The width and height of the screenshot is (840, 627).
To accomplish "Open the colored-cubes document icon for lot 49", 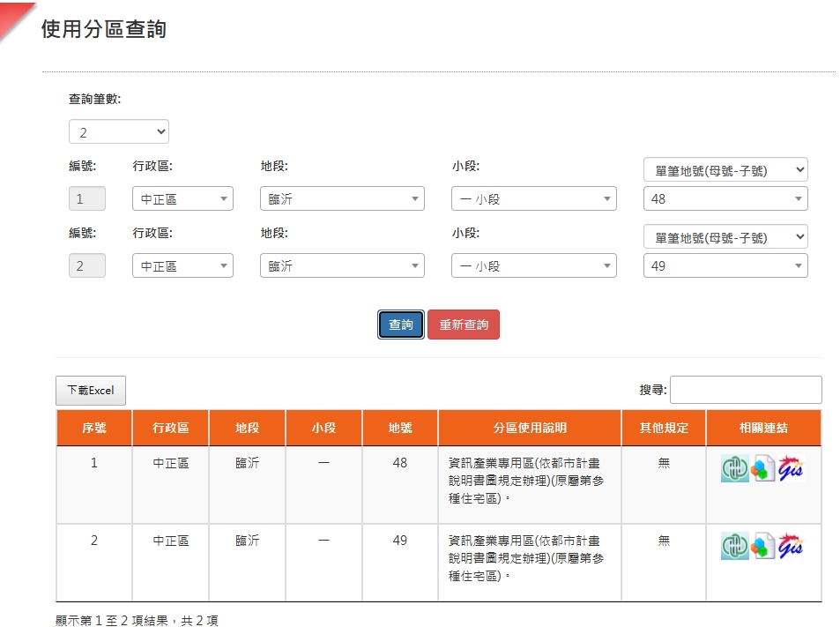I will pyautogui.click(x=763, y=547).
